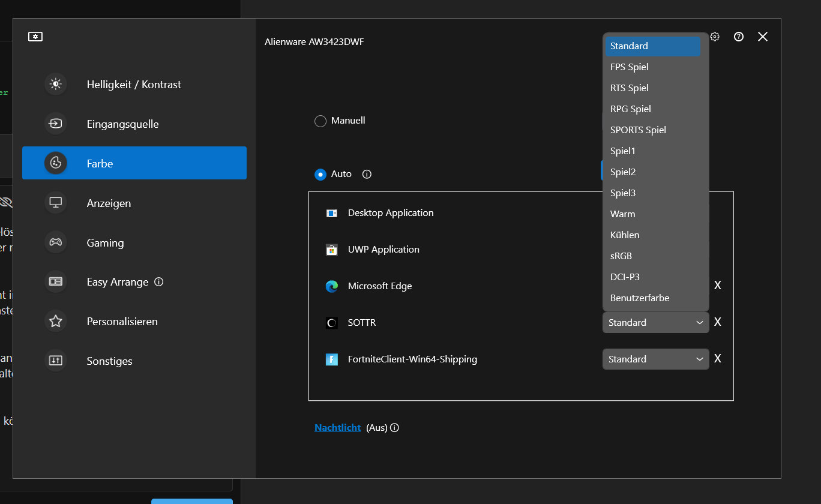Open Helligkeit / Kontrast via its sun icon
Viewport: 821px width, 504px height.
(x=56, y=85)
